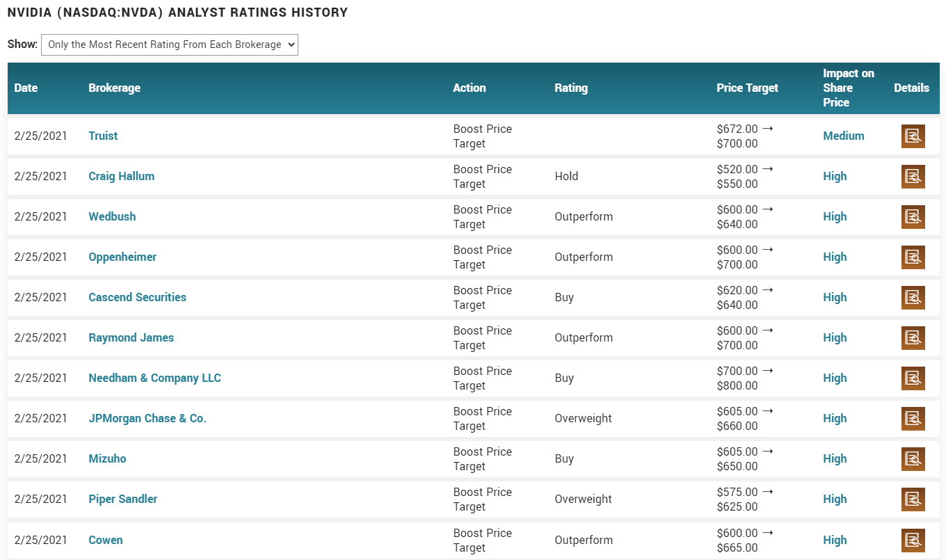Click the High impact link for JPMorgan Chase
The height and width of the screenshot is (560, 946).
(835, 418)
